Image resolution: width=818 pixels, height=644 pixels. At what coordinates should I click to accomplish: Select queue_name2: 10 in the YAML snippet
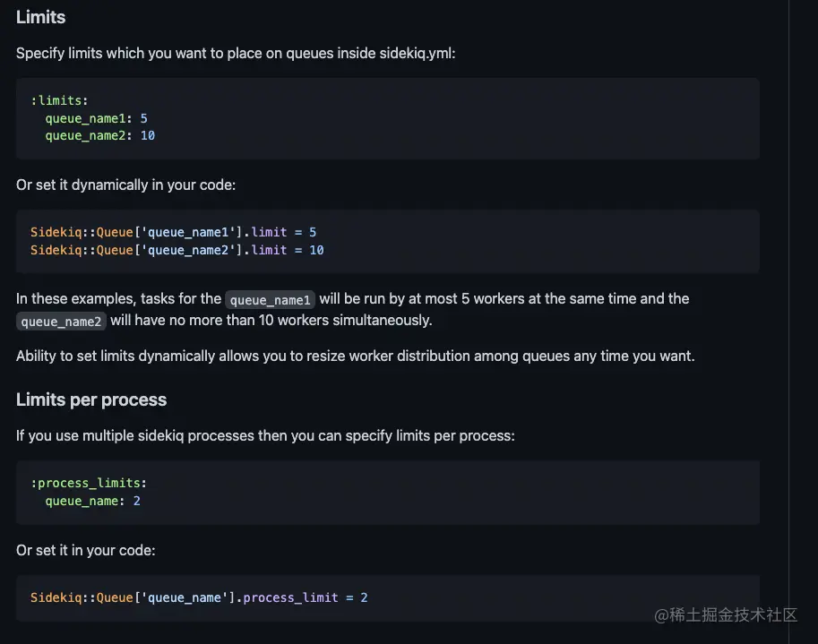[99, 135]
